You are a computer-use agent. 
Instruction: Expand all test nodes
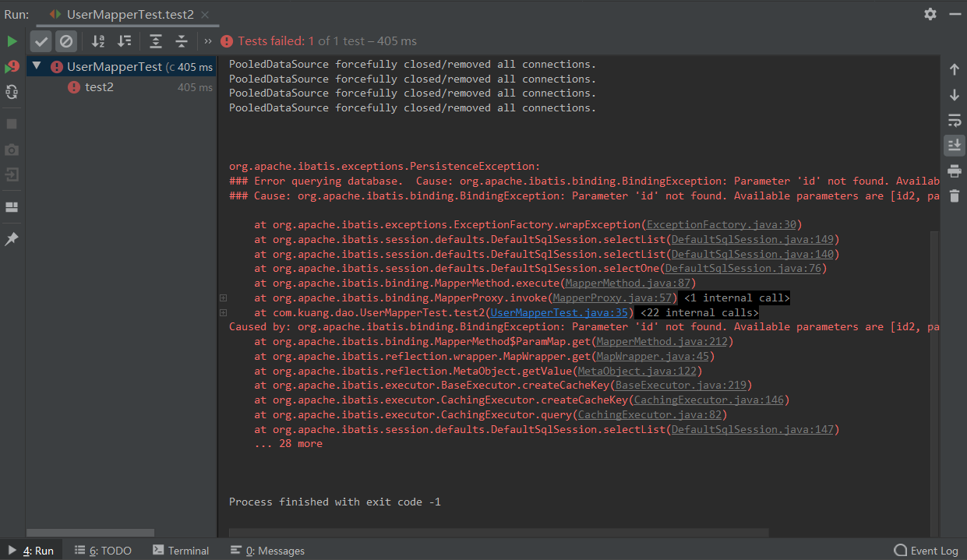tap(156, 41)
